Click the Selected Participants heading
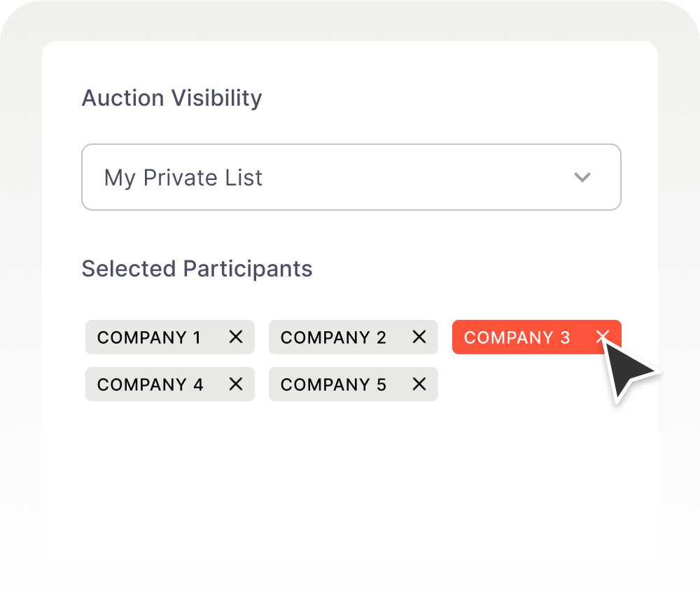The height and width of the screenshot is (593, 700). [x=197, y=269]
